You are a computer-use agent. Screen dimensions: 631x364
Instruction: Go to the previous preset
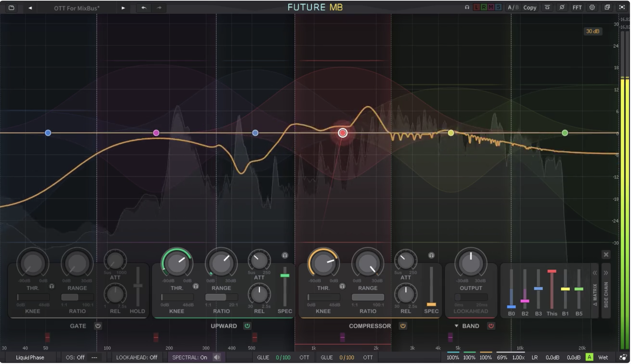pyautogui.click(x=30, y=8)
